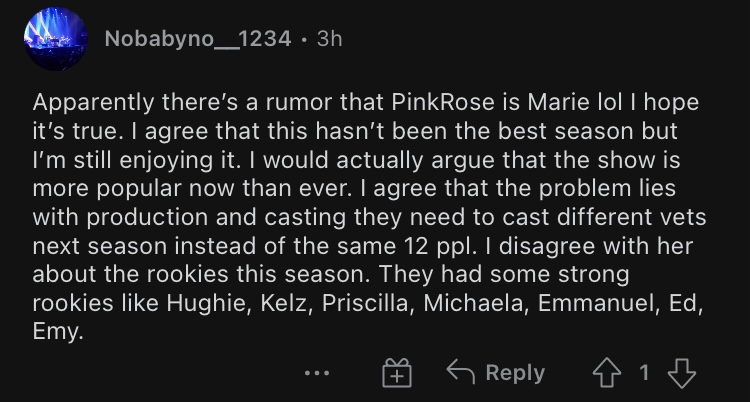Viewport: 750px width, 402px height.
Task: Open the commenter's round concert avatar
Action: pyautogui.click(x=56, y=39)
